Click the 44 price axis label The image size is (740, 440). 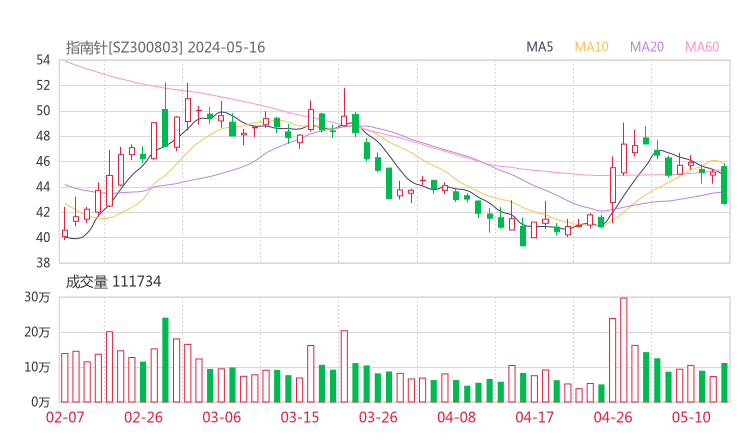(x=42, y=187)
